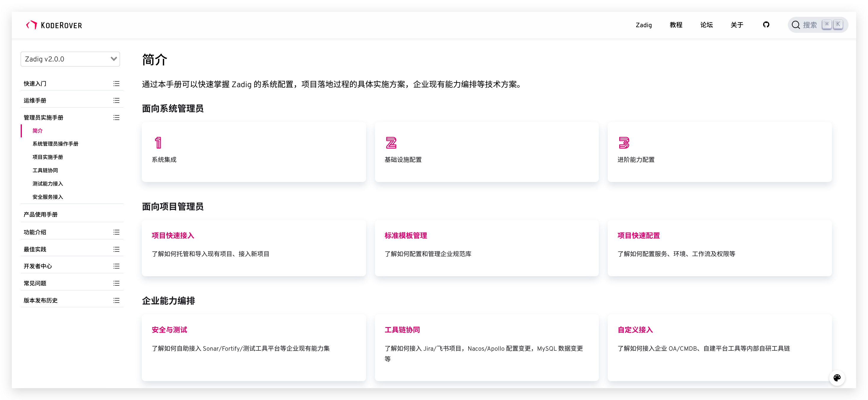Expand the 快速入门 section list icon
Image resolution: width=868 pixels, height=400 pixels.
pos(116,84)
